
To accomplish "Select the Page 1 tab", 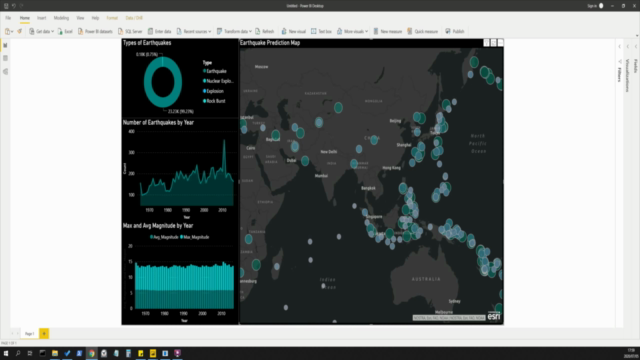I will (x=29, y=334).
